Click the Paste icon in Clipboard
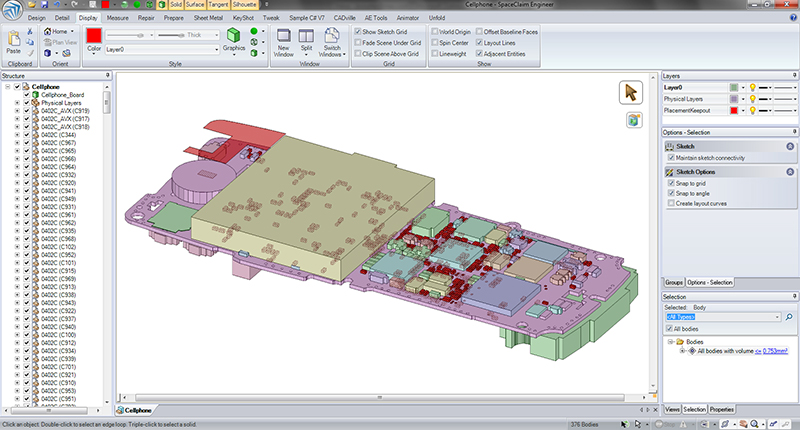This screenshot has height=430, width=800. tap(13, 40)
